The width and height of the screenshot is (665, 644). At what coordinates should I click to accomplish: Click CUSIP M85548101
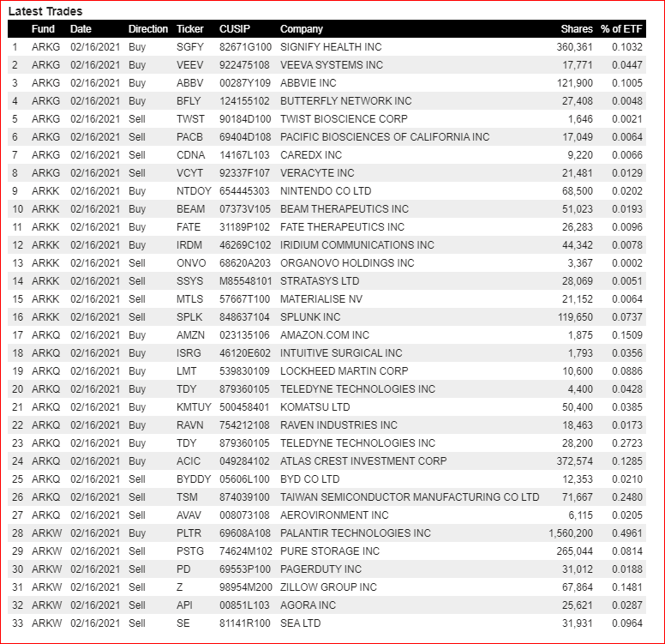(246, 281)
